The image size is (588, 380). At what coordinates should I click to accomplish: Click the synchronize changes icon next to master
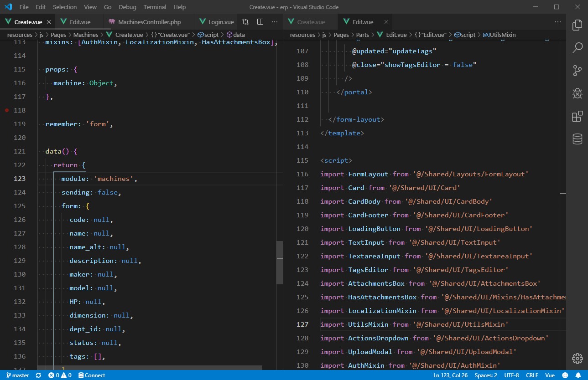pos(37,375)
